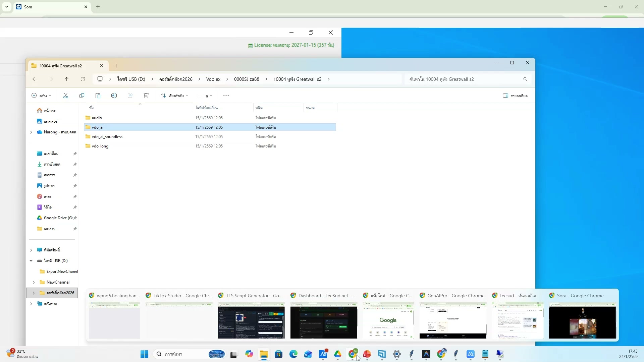Open the three-dots see more menu
Viewport: 644px width, 362px height.
coord(226,96)
